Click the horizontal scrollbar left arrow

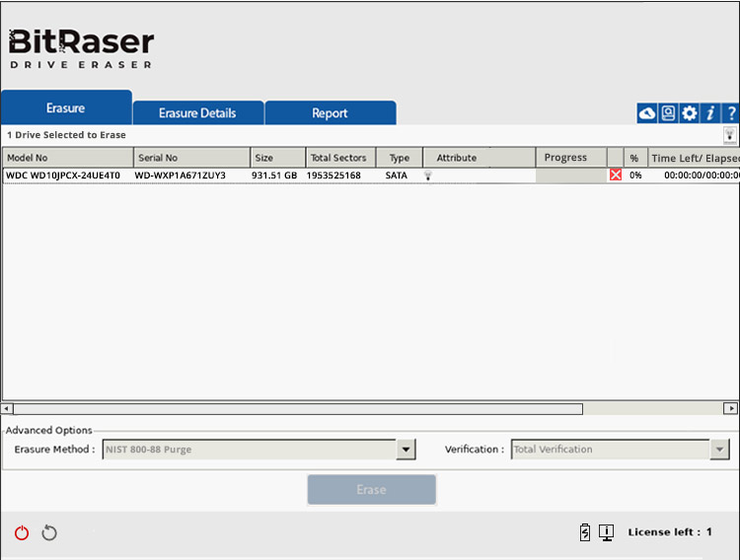[7, 408]
